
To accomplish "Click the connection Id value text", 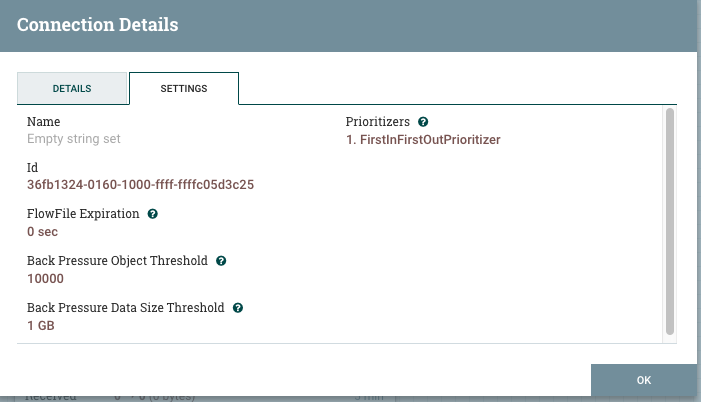I will pos(140,185).
